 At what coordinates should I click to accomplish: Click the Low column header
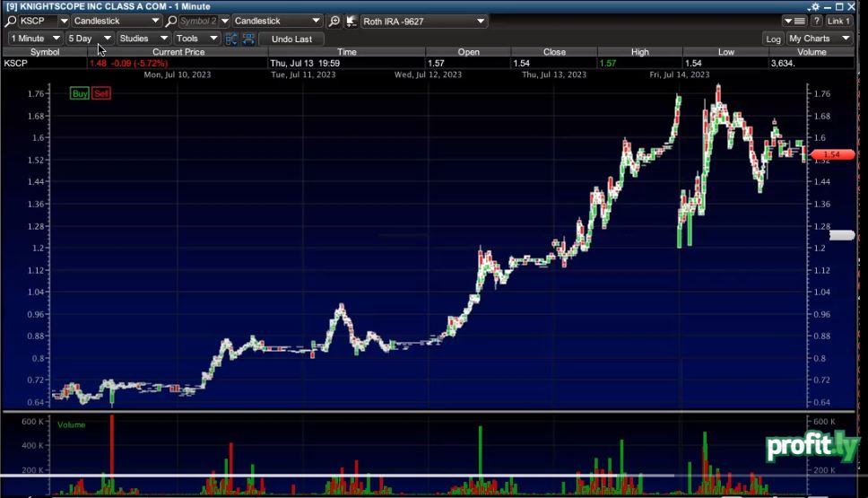pos(725,51)
